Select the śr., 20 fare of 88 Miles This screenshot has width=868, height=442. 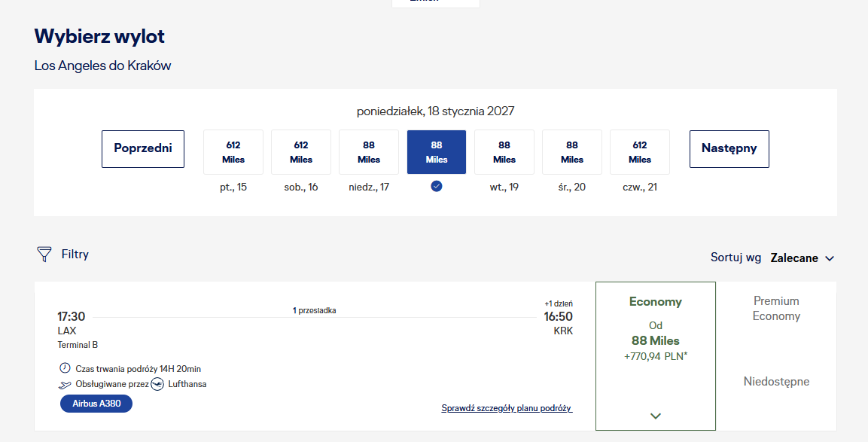click(572, 152)
